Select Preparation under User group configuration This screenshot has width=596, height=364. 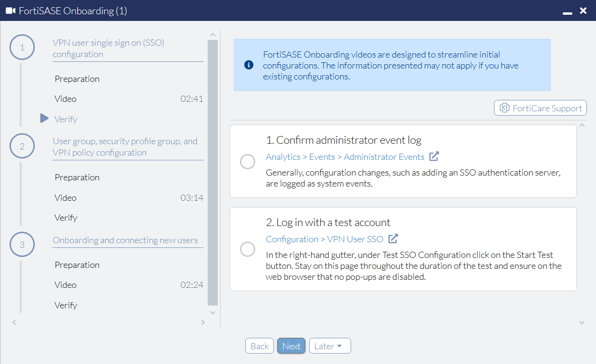(x=77, y=177)
